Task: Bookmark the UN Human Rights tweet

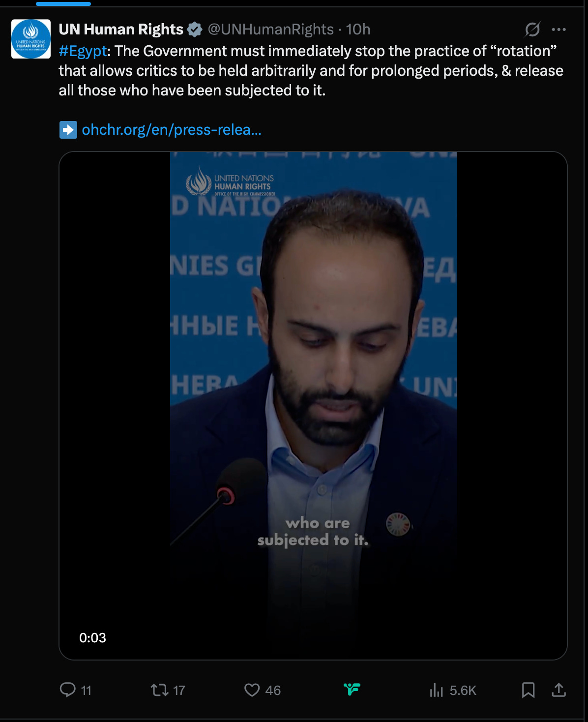Action: click(528, 690)
